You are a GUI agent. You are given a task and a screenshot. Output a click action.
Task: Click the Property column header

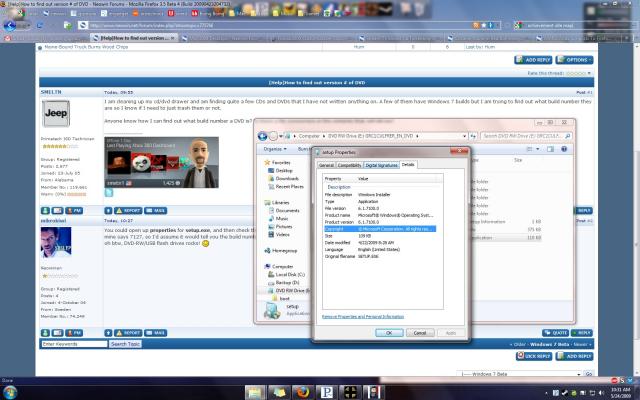[x=340, y=179]
